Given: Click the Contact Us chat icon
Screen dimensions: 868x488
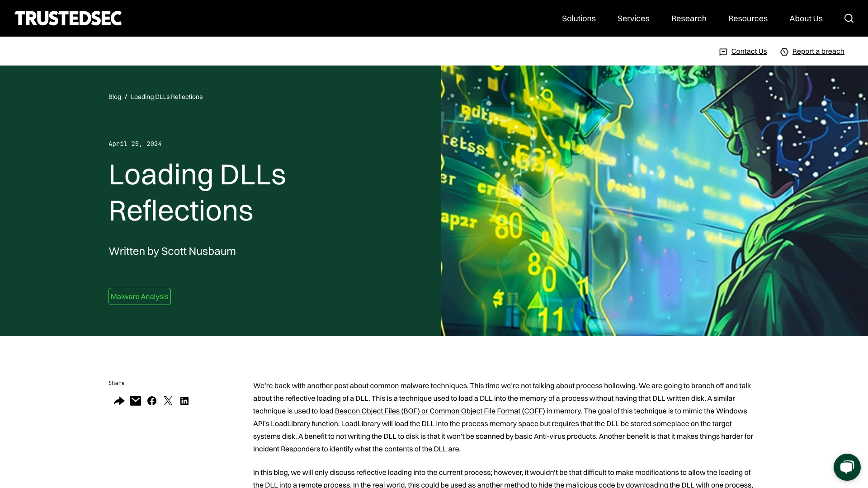Looking at the screenshot, I should pyautogui.click(x=722, y=51).
